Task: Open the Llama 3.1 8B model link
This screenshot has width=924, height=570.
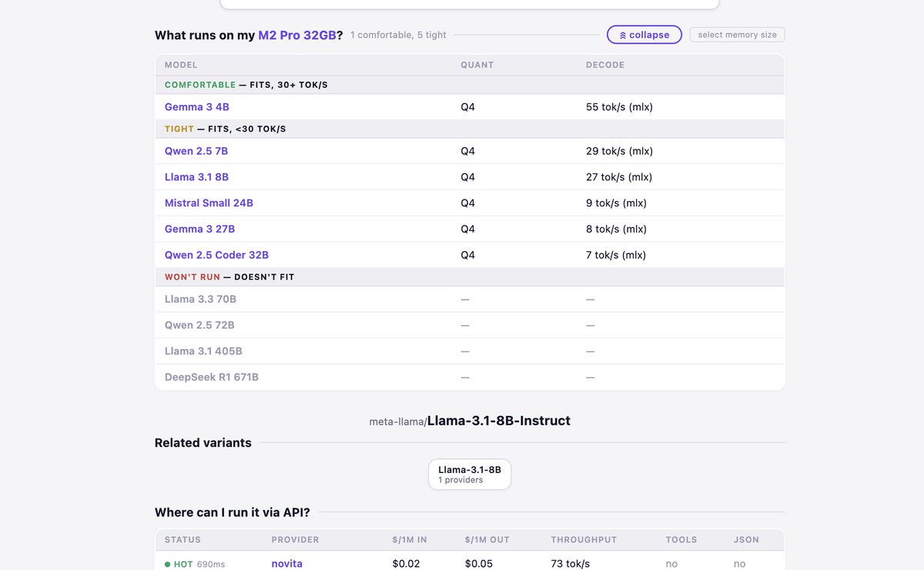Action: (x=196, y=177)
